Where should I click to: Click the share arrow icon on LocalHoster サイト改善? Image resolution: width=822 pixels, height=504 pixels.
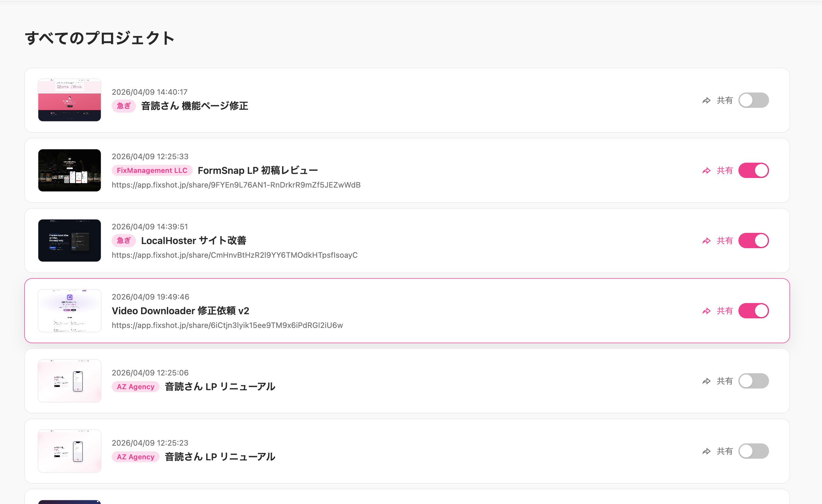coord(706,241)
